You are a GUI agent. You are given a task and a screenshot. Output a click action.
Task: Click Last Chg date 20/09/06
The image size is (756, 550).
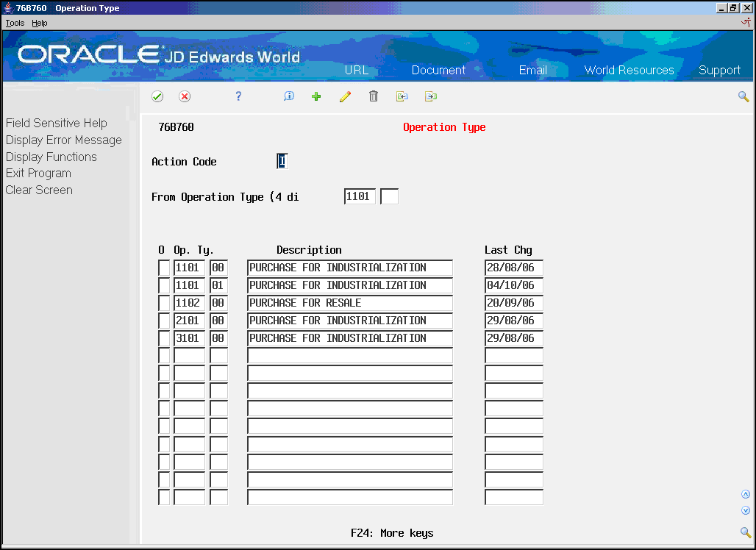(513, 303)
